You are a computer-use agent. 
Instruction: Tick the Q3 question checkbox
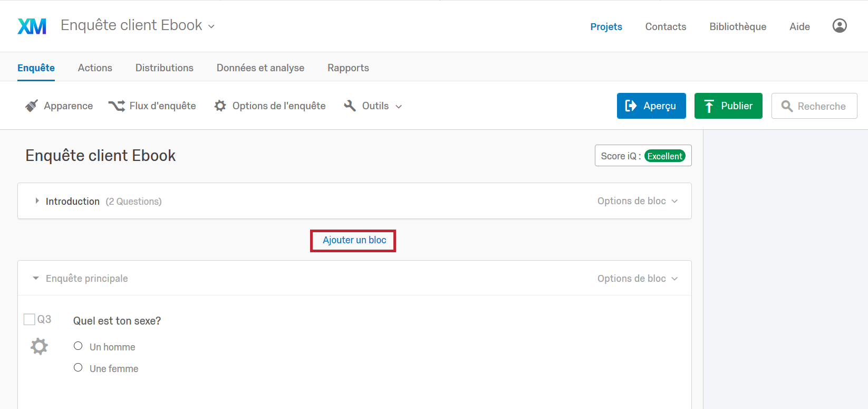tap(30, 319)
